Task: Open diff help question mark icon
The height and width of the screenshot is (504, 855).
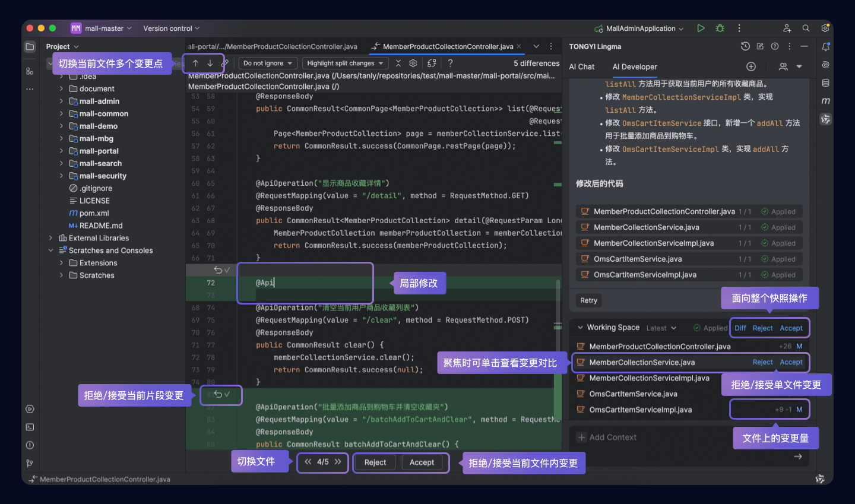Action: 451,63
